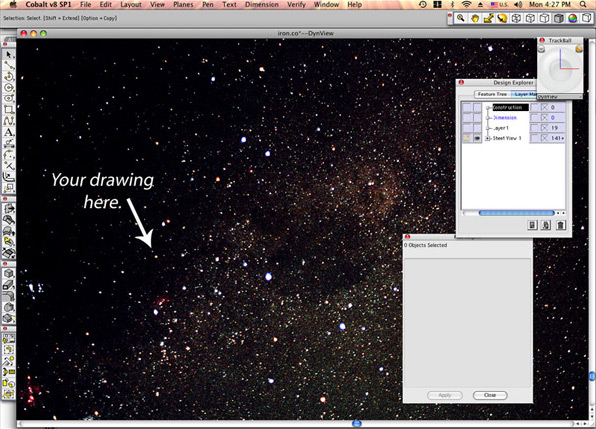The image size is (596, 429).
Task: Select the zoom magnifier tool in view toolbar
Action: pos(461,18)
